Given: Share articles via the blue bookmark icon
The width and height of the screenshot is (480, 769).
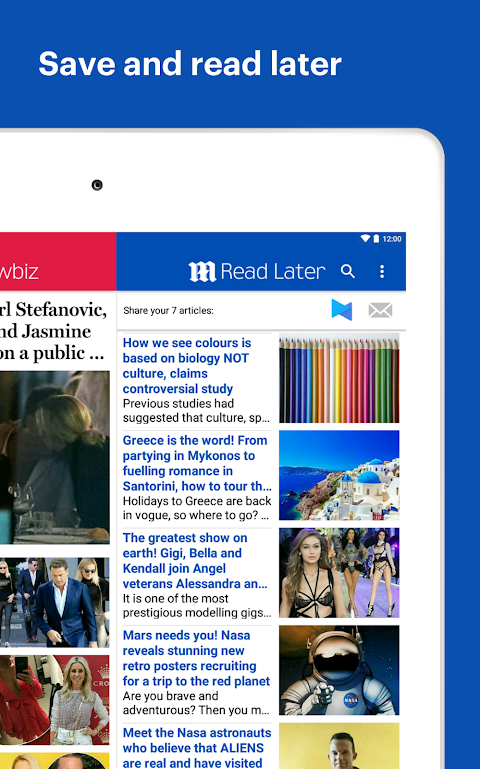Looking at the screenshot, I should coord(342,310).
